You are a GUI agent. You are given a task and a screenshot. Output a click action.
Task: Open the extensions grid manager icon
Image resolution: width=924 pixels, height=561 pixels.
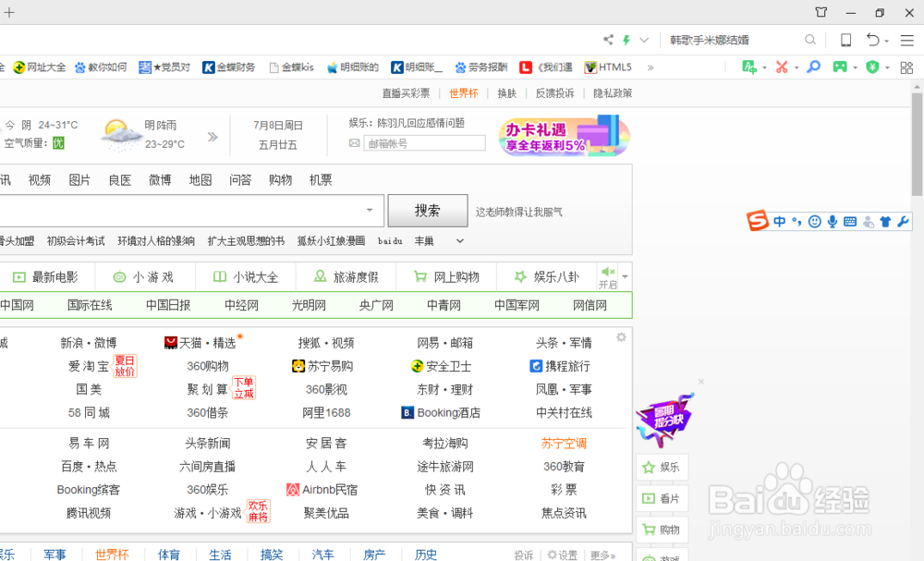pyautogui.click(x=907, y=67)
